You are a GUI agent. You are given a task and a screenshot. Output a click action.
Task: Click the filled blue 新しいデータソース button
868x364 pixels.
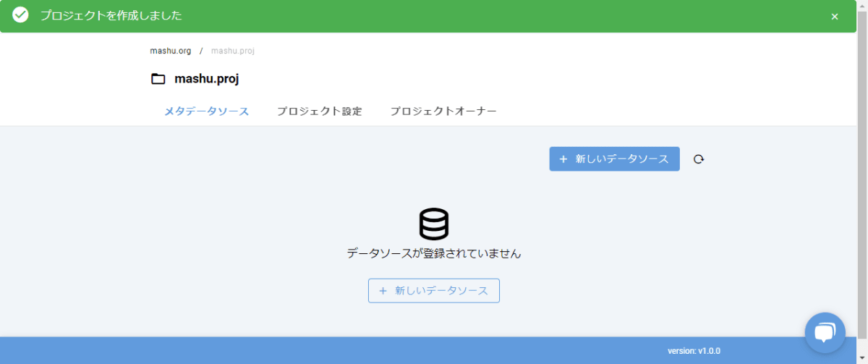click(x=614, y=159)
